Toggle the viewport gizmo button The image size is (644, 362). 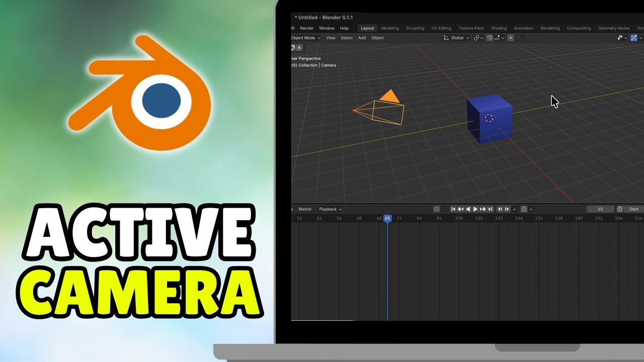634,38
